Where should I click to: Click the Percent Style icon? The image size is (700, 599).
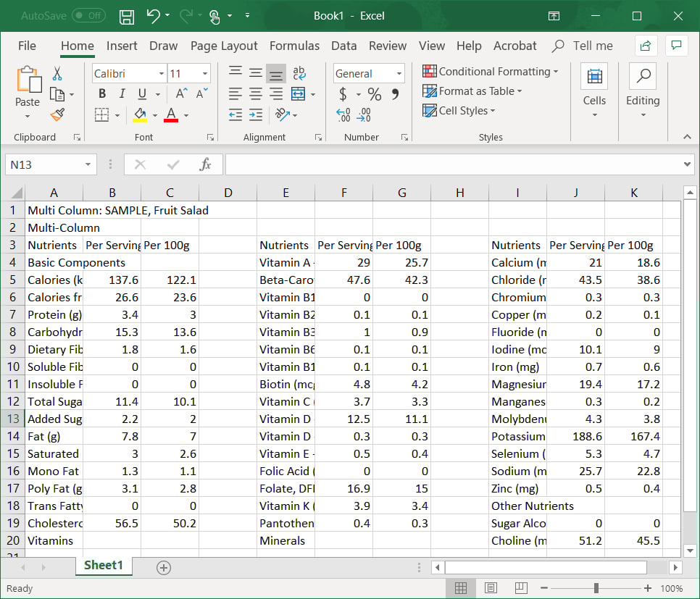pyautogui.click(x=374, y=94)
